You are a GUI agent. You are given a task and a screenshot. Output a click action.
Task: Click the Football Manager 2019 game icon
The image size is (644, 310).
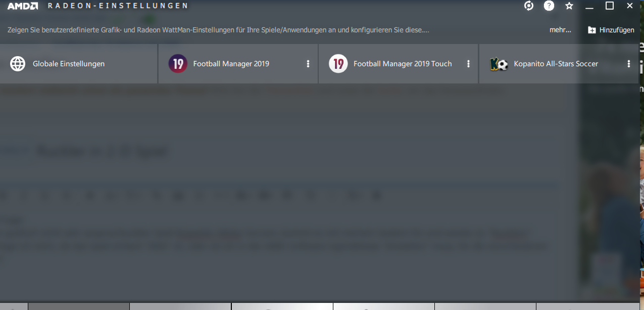178,64
